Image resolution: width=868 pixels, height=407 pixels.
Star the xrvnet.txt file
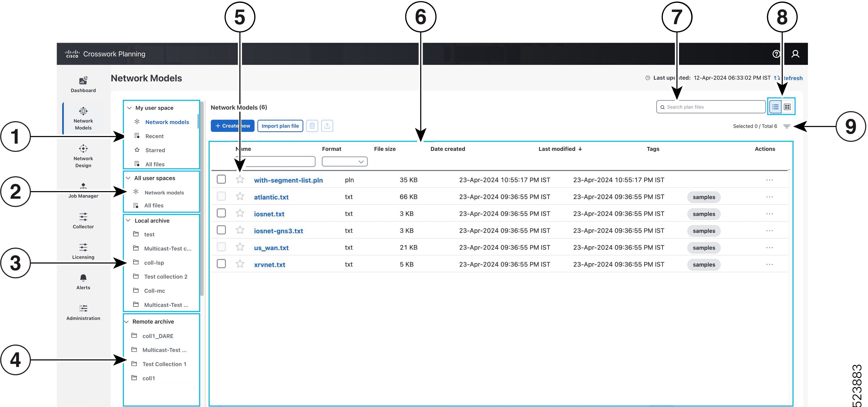(240, 264)
